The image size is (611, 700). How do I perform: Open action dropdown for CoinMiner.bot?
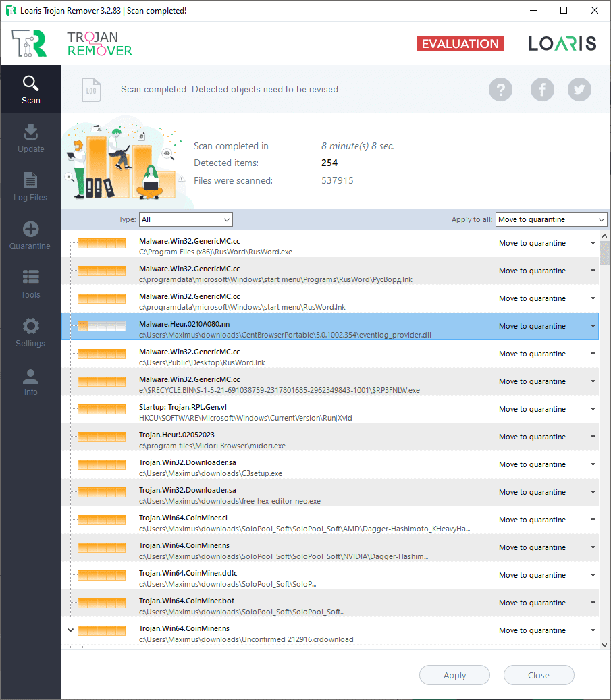click(593, 603)
